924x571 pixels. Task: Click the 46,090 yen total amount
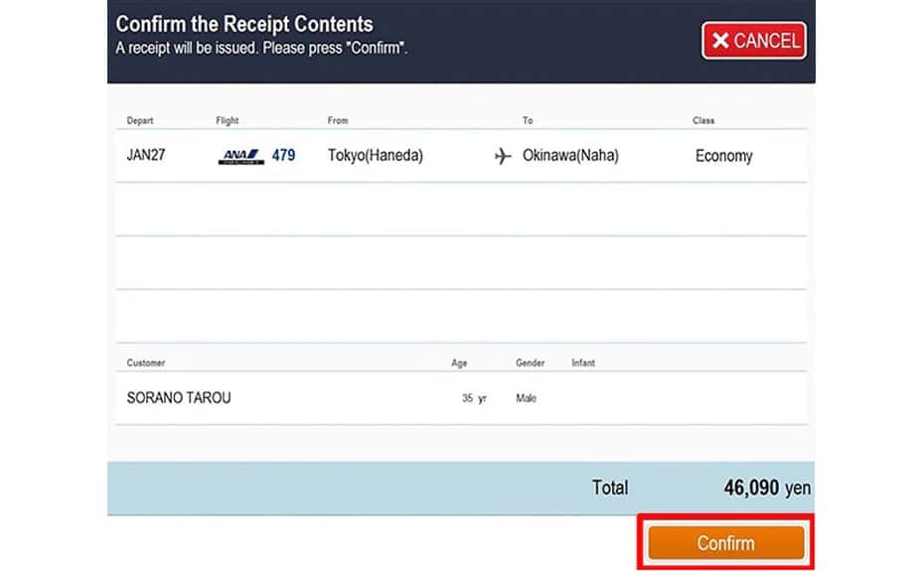pos(767,488)
